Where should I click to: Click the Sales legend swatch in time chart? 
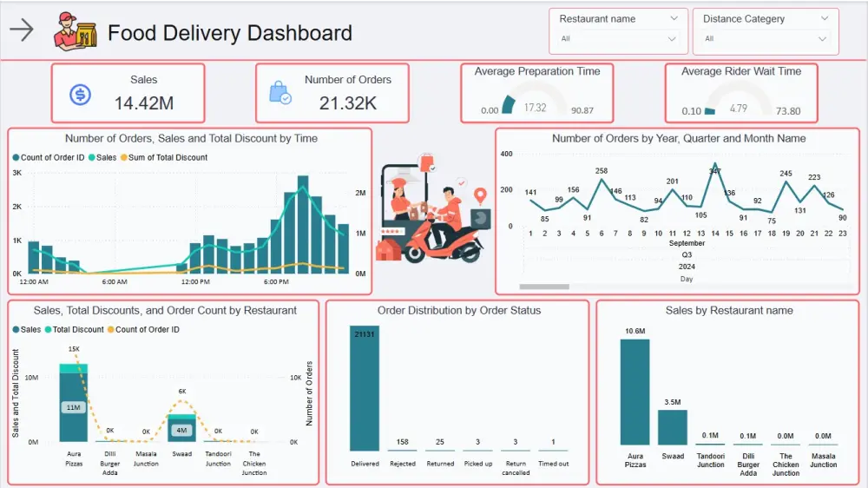click(x=91, y=158)
